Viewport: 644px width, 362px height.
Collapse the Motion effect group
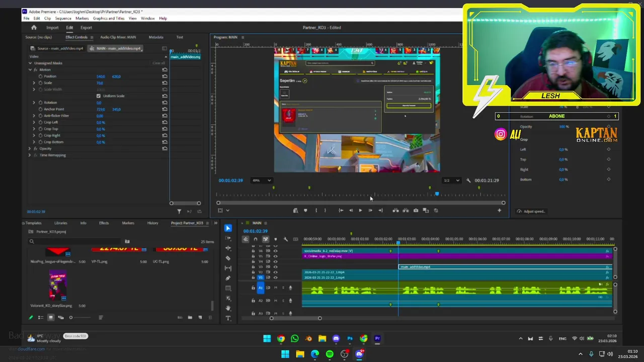pos(30,70)
